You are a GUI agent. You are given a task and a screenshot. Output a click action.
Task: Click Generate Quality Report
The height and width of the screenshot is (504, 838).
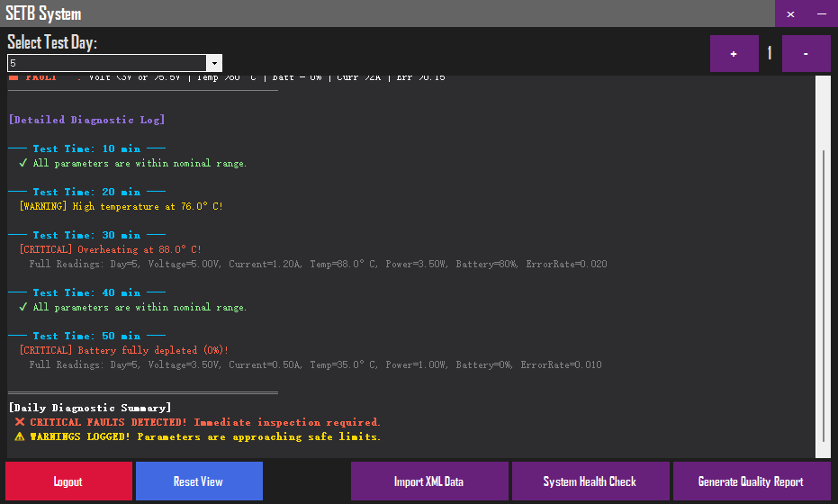[x=752, y=481]
